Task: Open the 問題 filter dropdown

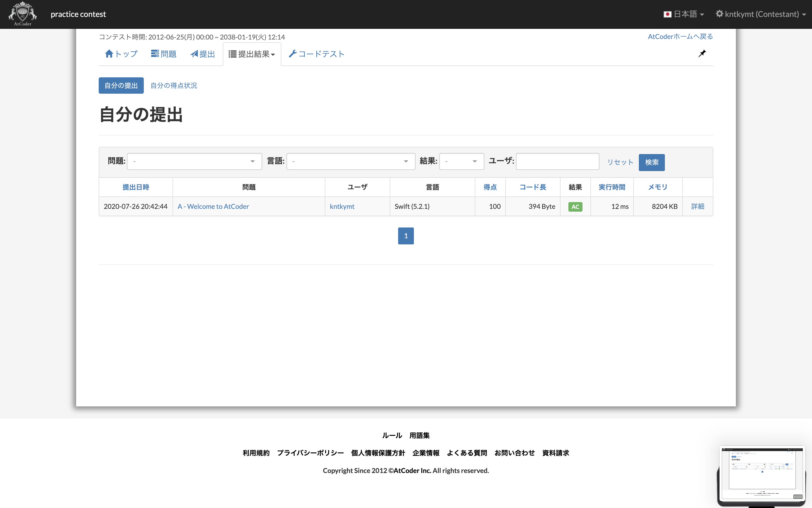Action: [194, 162]
